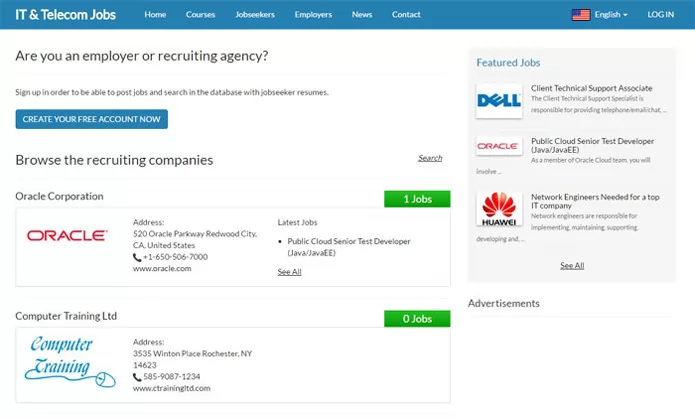This screenshot has width=695, height=418.
Task: Click See All under Featured Jobs
Action: [572, 266]
